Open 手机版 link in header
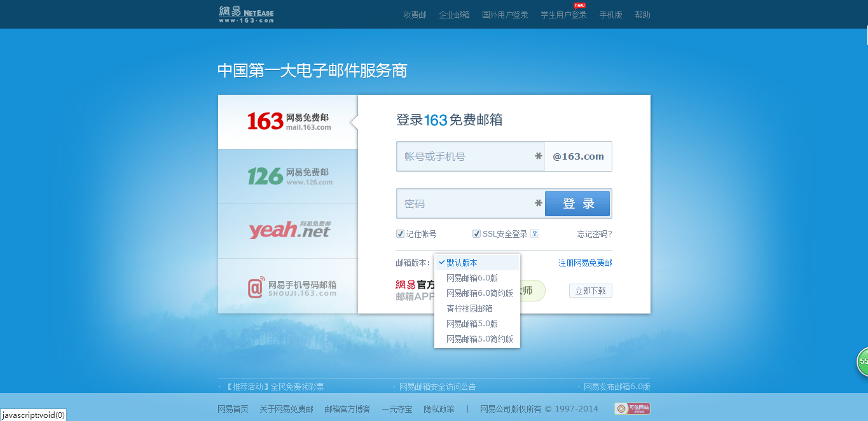The width and height of the screenshot is (868, 421). point(610,15)
